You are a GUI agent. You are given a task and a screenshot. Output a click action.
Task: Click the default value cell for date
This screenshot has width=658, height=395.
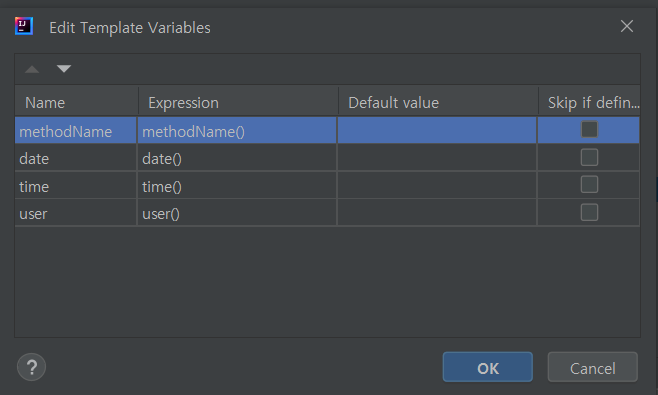(x=437, y=158)
